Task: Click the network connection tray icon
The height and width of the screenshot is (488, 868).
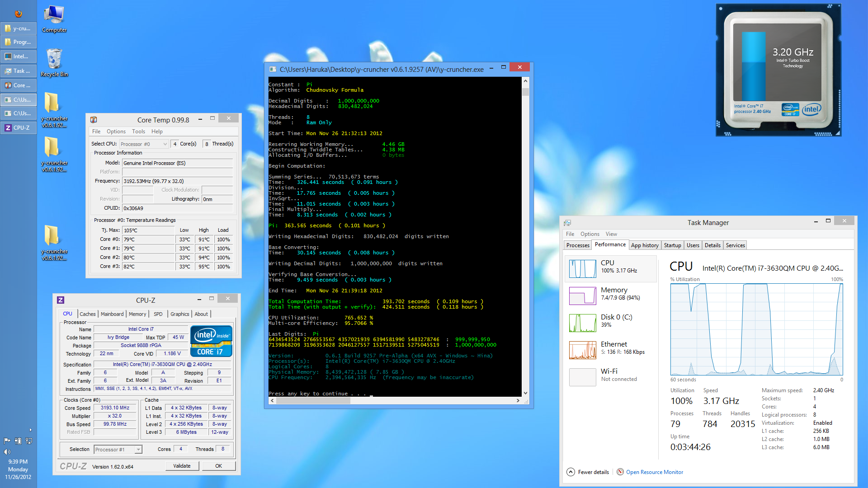Action: 29,441
